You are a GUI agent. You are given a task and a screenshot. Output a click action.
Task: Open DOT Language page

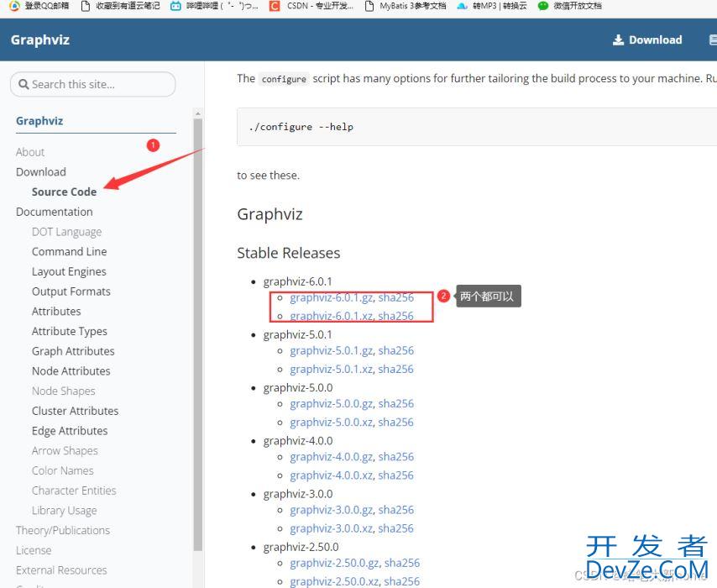click(67, 232)
